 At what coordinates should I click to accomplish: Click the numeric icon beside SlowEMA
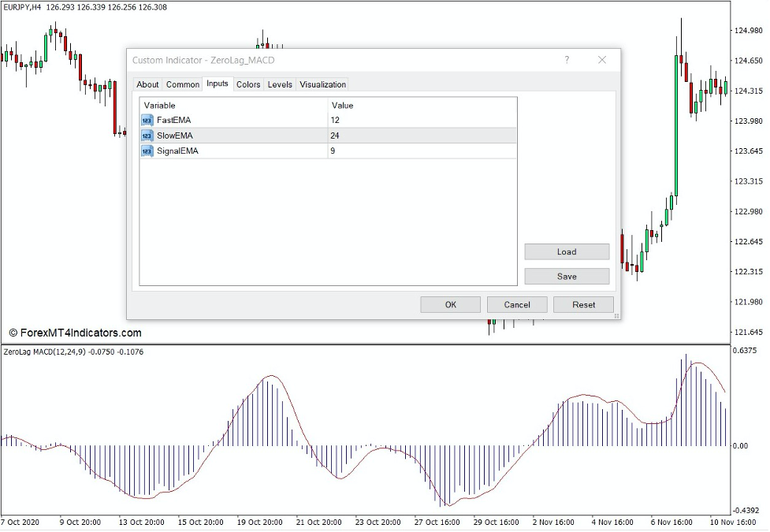147,136
